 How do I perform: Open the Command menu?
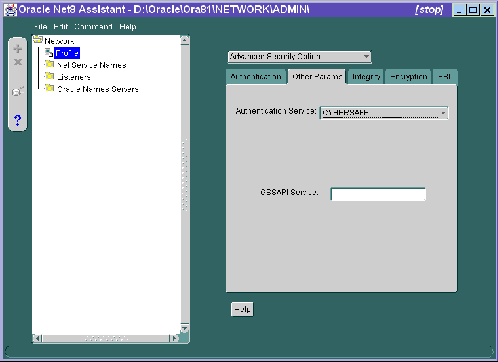click(93, 27)
